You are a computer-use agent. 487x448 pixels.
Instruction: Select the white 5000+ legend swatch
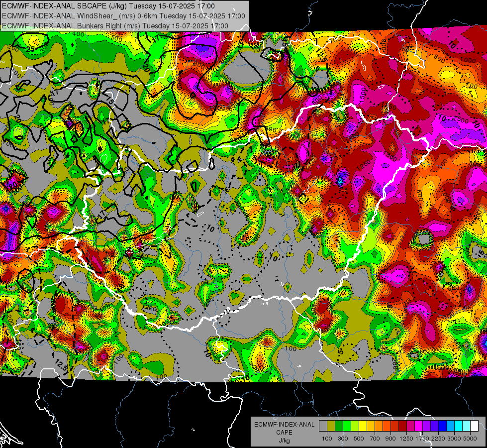474,426
